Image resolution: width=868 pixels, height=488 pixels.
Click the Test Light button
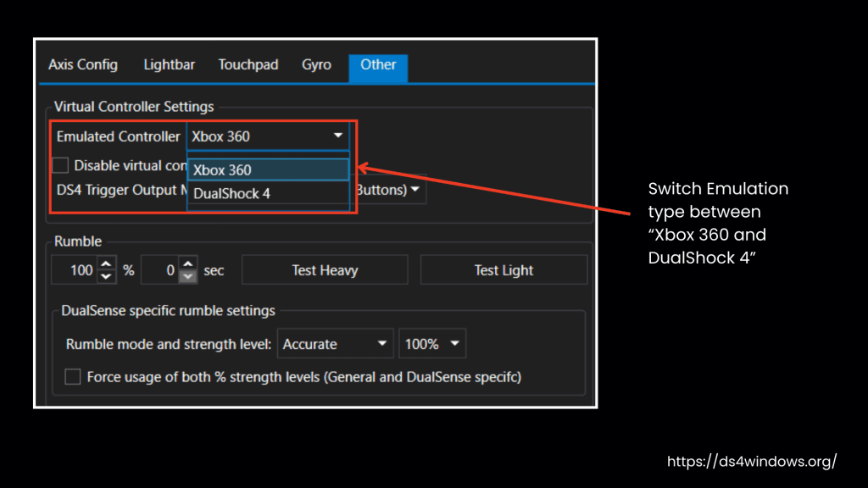tap(504, 270)
